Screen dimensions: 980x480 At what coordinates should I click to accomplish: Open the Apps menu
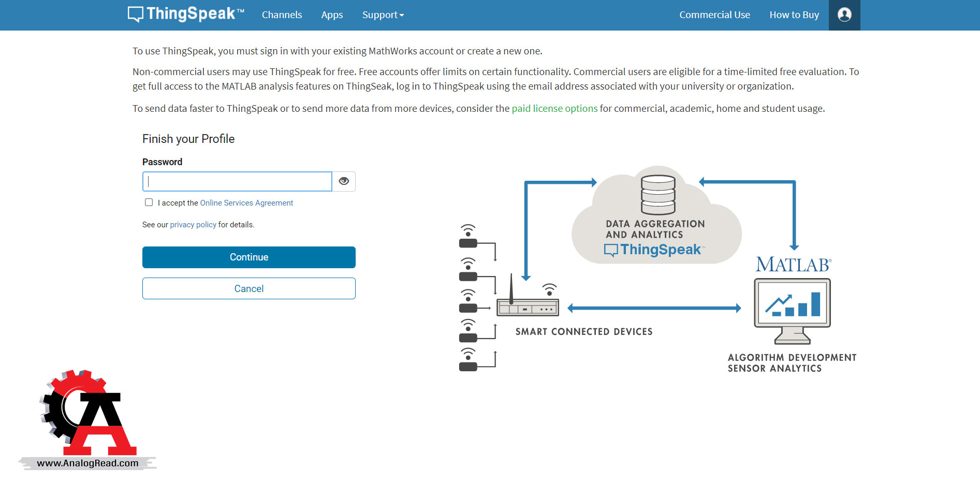pyautogui.click(x=332, y=15)
